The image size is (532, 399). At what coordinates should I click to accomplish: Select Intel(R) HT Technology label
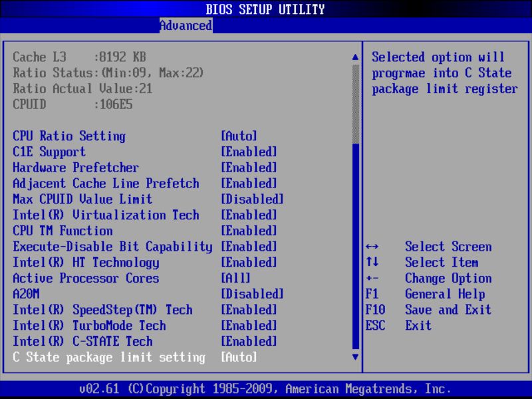click(86, 262)
